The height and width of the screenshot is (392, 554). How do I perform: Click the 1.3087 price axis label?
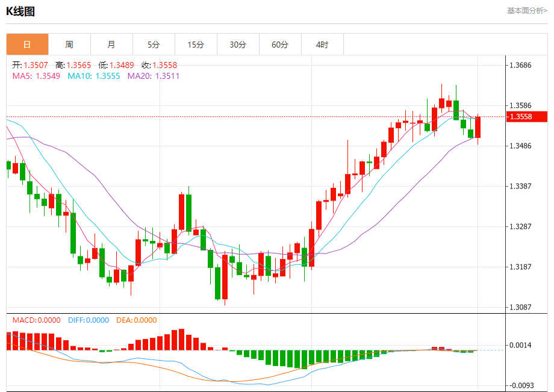tap(520, 307)
